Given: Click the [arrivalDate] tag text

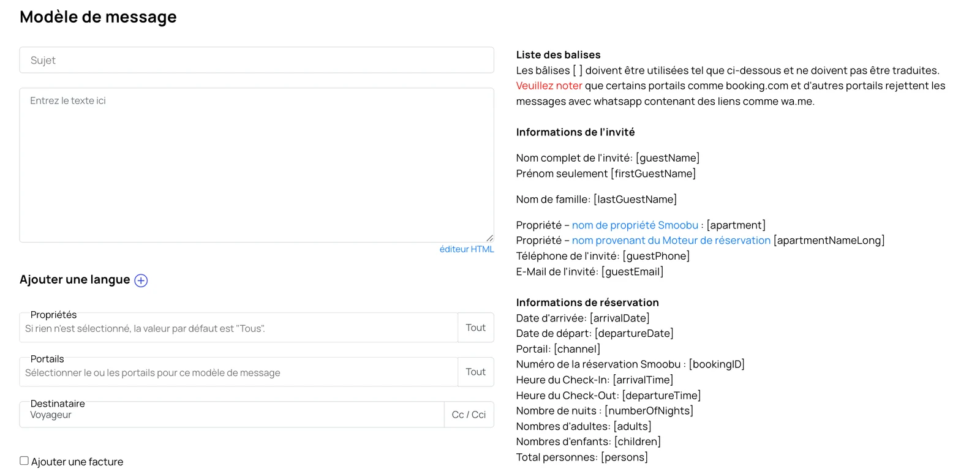Looking at the screenshot, I should point(619,318).
